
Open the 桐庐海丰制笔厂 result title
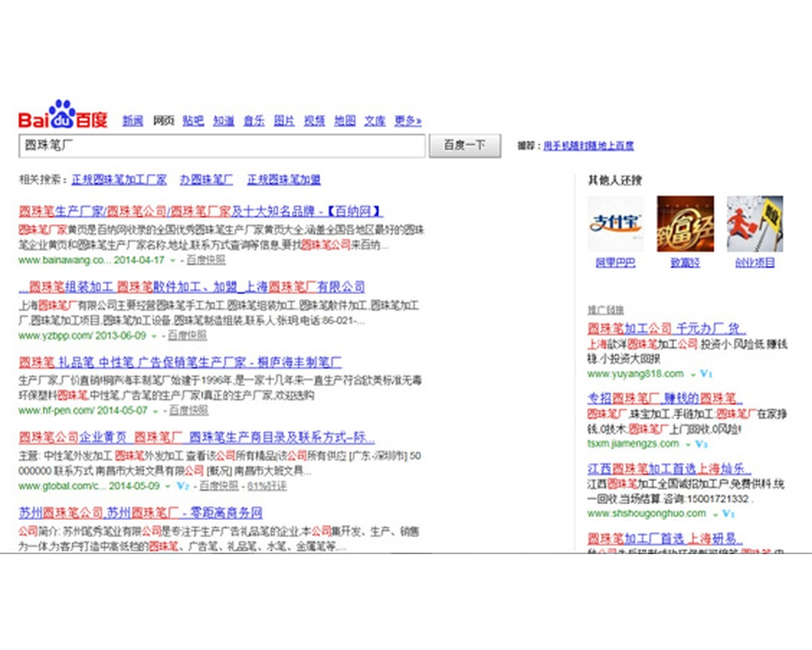tap(180, 362)
